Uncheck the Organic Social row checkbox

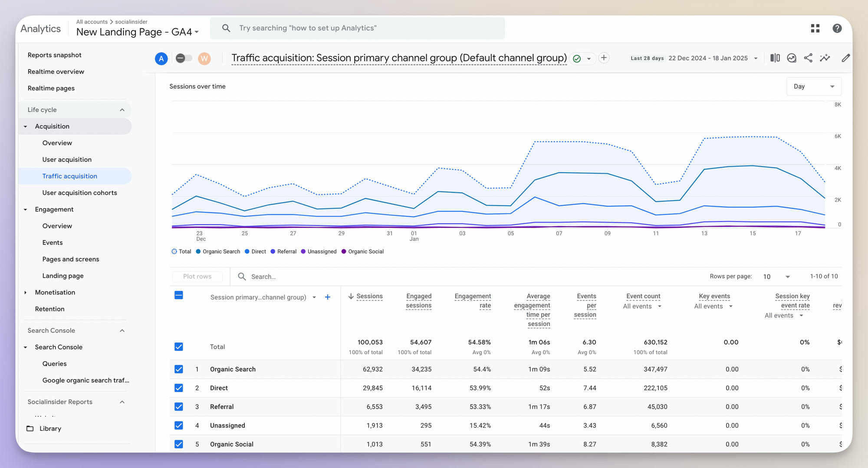click(x=179, y=444)
